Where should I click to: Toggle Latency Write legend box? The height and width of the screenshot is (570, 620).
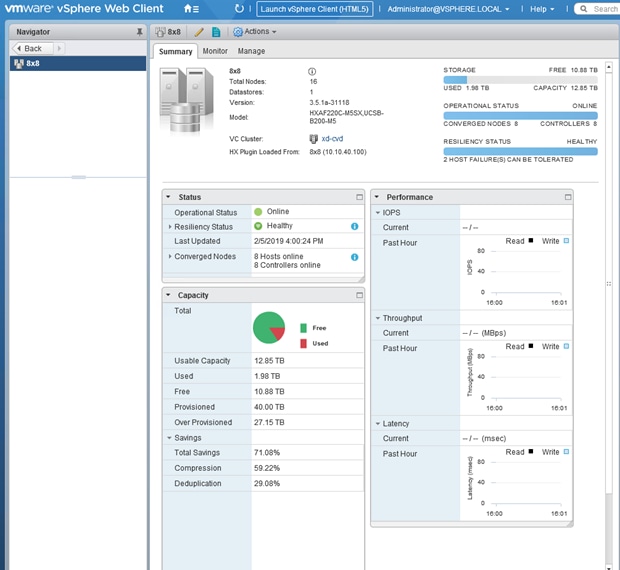566,451
